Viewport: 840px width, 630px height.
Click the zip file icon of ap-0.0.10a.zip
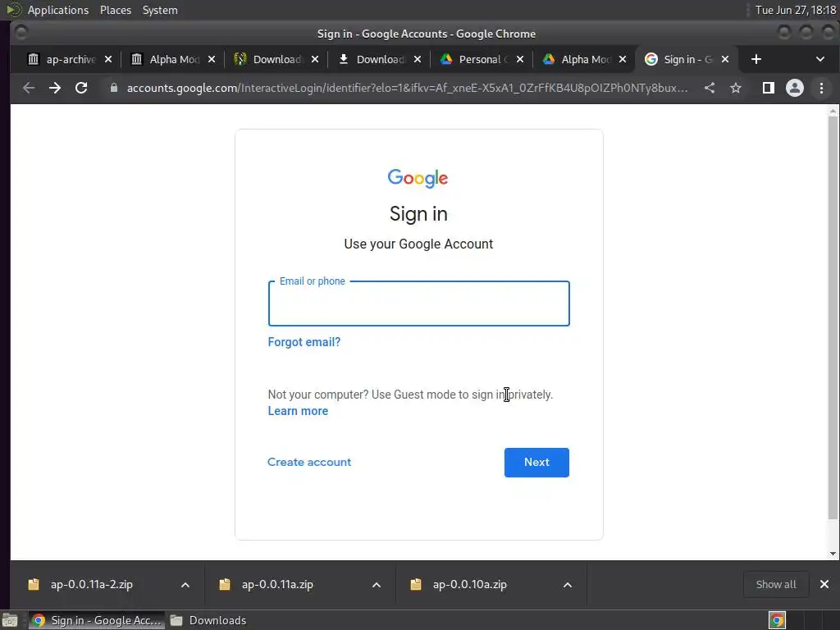tap(416, 584)
